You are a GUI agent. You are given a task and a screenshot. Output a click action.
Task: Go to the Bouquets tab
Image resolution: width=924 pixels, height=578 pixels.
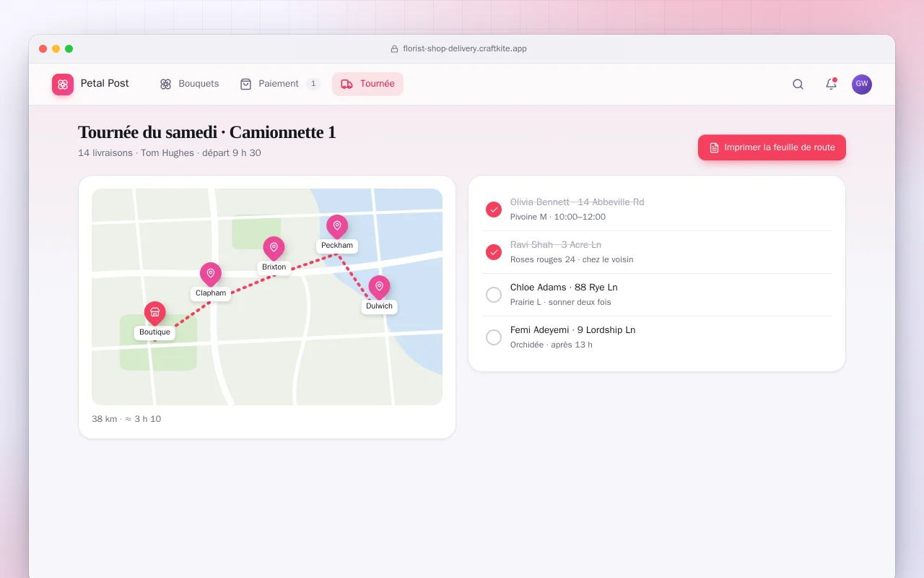[189, 84]
